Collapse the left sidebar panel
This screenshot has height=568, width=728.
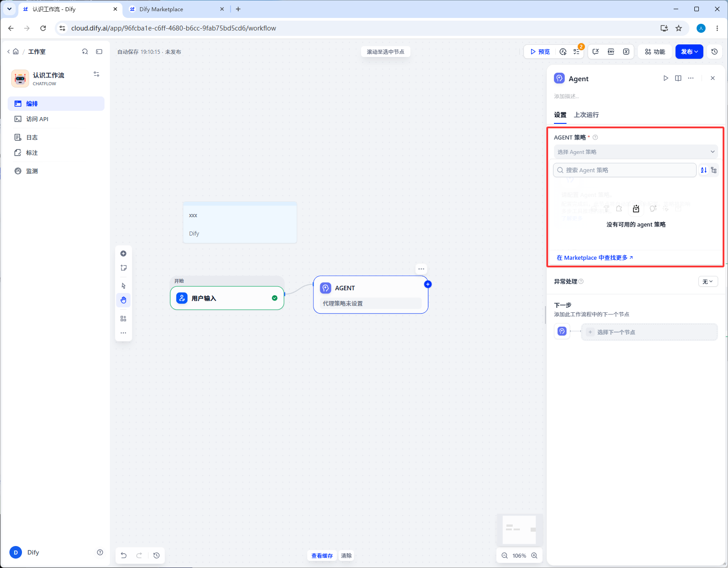(99, 52)
